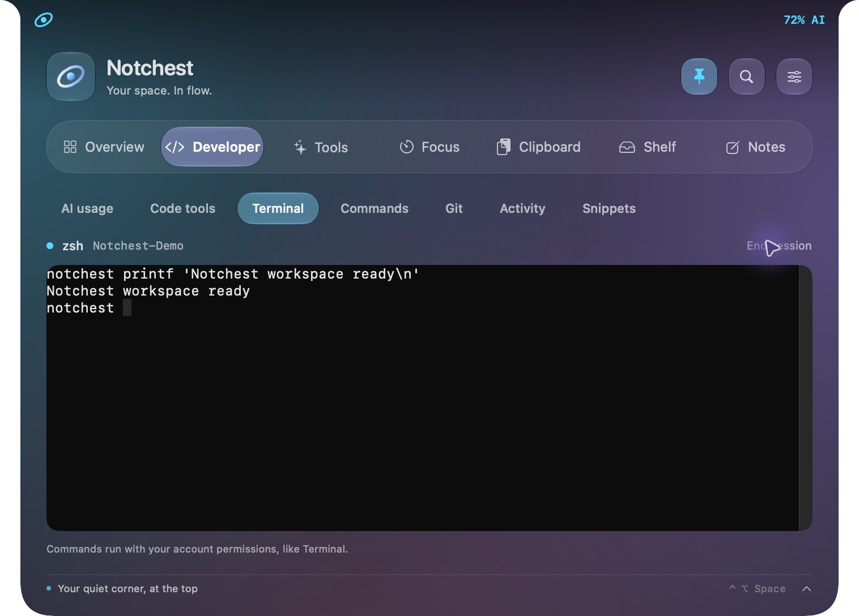Screen dimensions: 859x616
Task: Click the "Your space. In flow." tagline
Action: point(159,91)
